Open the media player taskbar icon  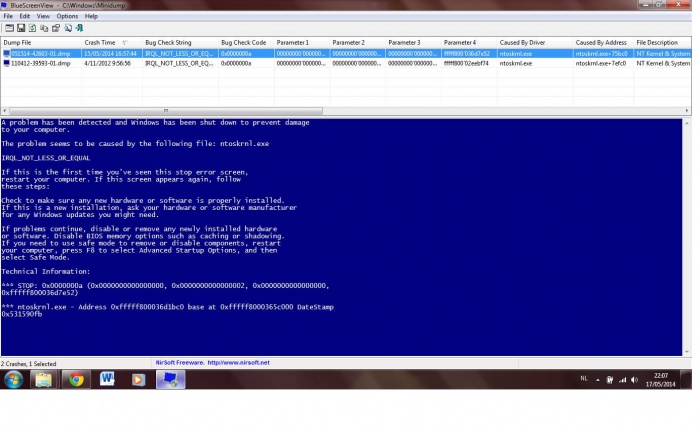[138, 380]
